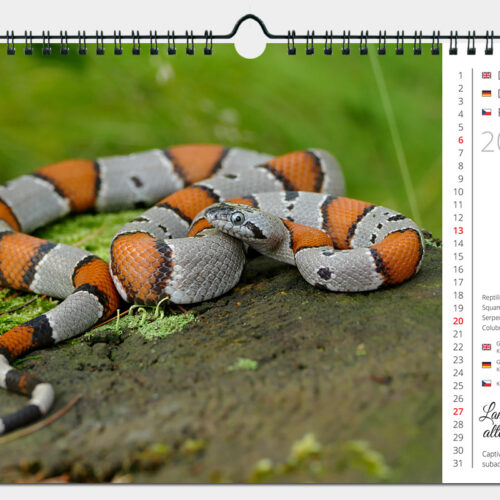Click the top Czech flag icon
The height and width of the screenshot is (500, 500).
point(486,112)
